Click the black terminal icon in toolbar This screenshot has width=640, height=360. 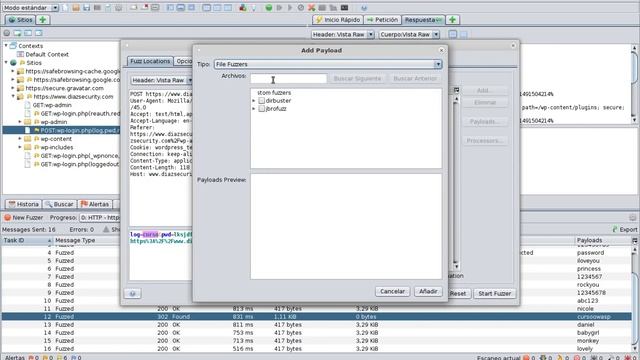point(344,8)
